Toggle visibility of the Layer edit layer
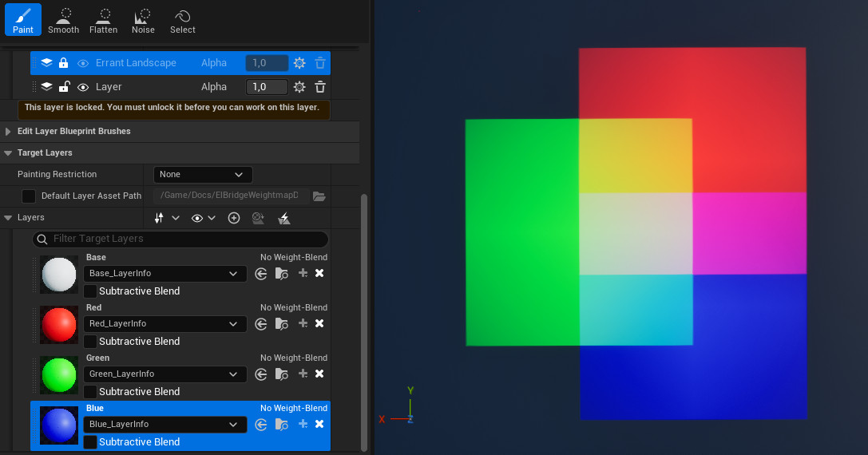 tap(83, 87)
